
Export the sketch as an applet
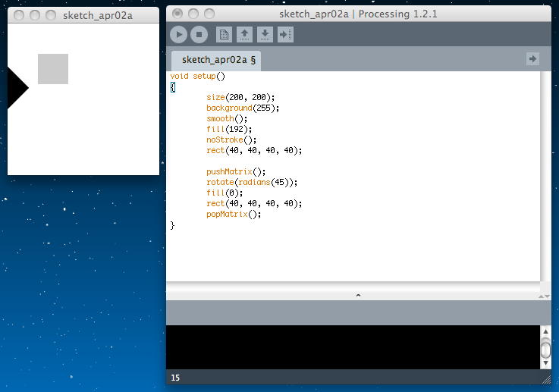[x=285, y=34]
